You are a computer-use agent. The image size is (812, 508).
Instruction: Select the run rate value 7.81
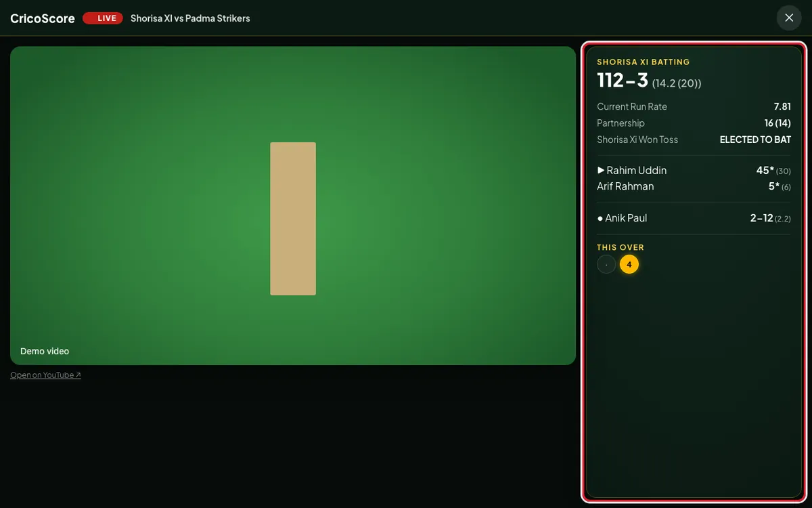tap(782, 106)
